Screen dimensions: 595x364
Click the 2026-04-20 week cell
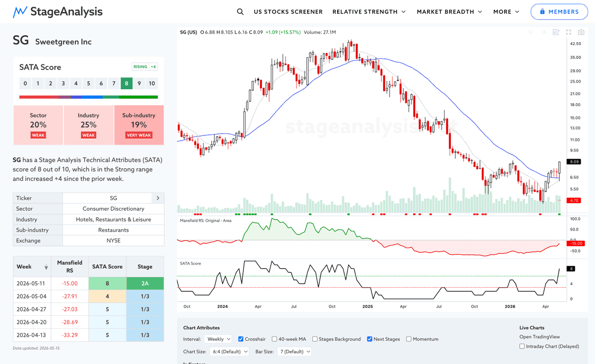click(32, 322)
